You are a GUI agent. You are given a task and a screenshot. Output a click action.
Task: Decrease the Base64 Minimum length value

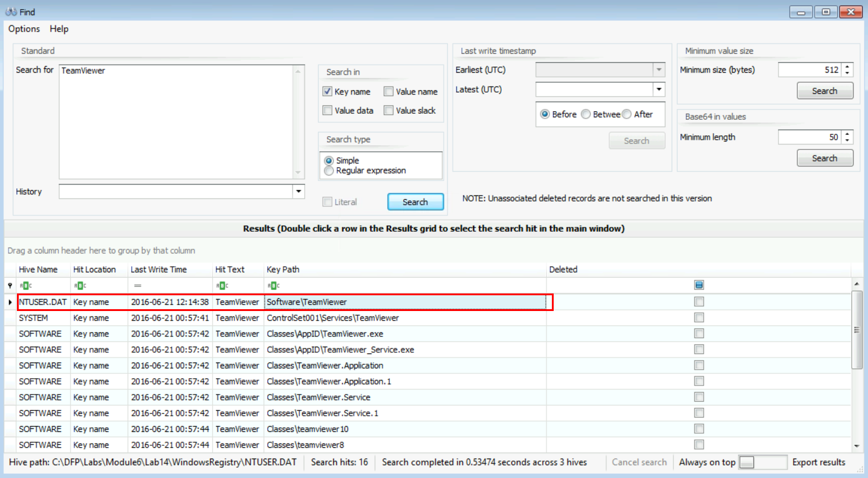tap(847, 140)
